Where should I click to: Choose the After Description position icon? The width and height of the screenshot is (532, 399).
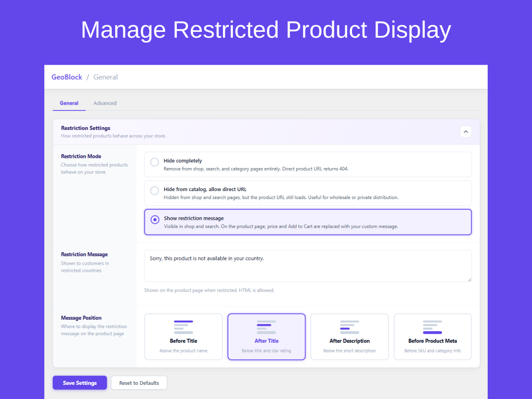[349, 327]
